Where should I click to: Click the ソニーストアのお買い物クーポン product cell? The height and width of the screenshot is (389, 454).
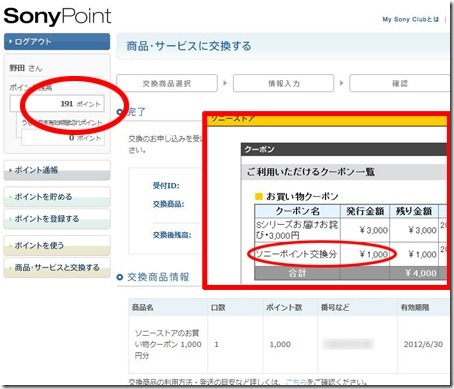click(x=168, y=344)
